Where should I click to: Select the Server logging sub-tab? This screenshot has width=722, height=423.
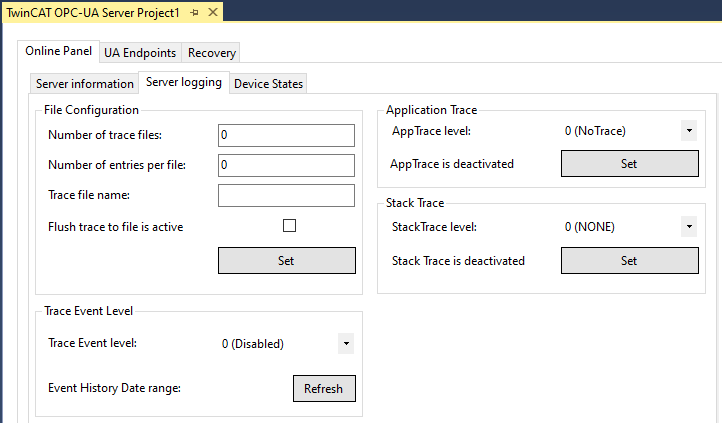click(x=184, y=82)
